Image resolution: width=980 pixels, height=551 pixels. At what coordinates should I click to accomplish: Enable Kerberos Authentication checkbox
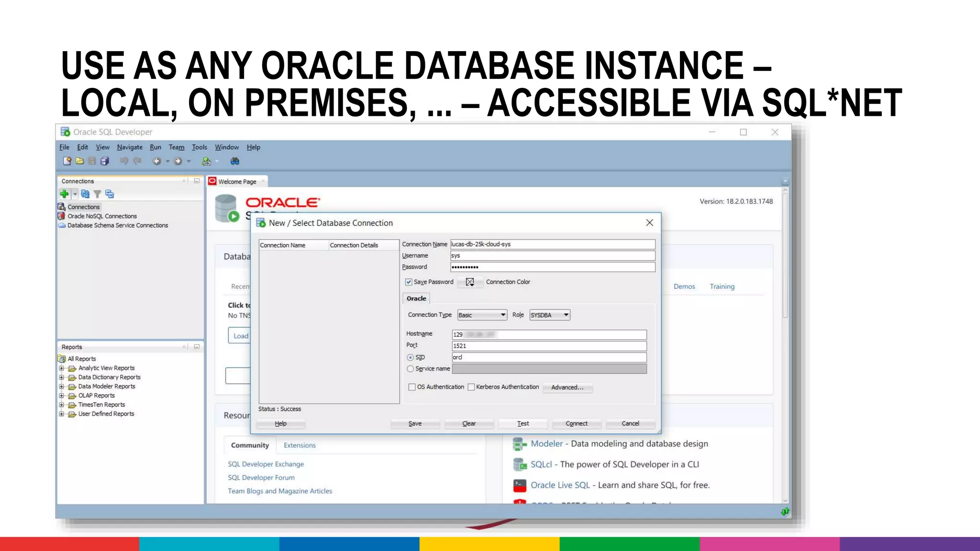coord(471,387)
